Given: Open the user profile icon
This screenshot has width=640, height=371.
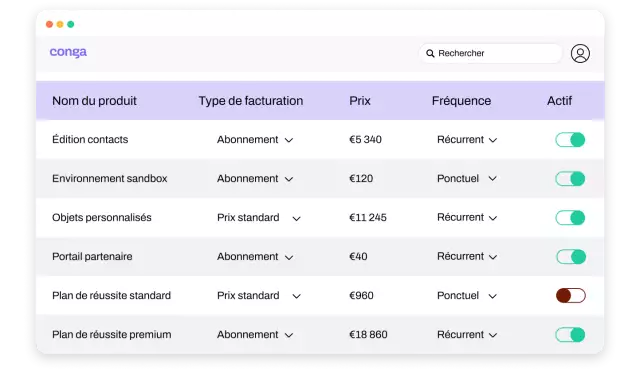Looking at the screenshot, I should point(580,53).
